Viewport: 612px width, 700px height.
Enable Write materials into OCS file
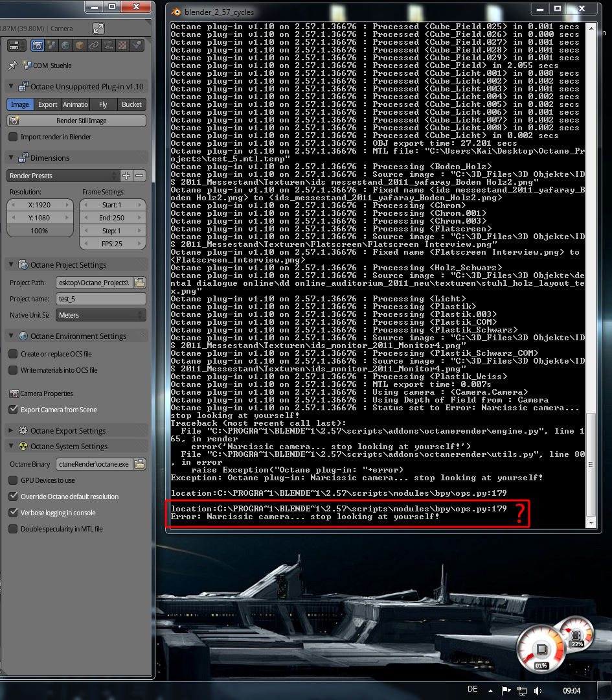(14, 370)
